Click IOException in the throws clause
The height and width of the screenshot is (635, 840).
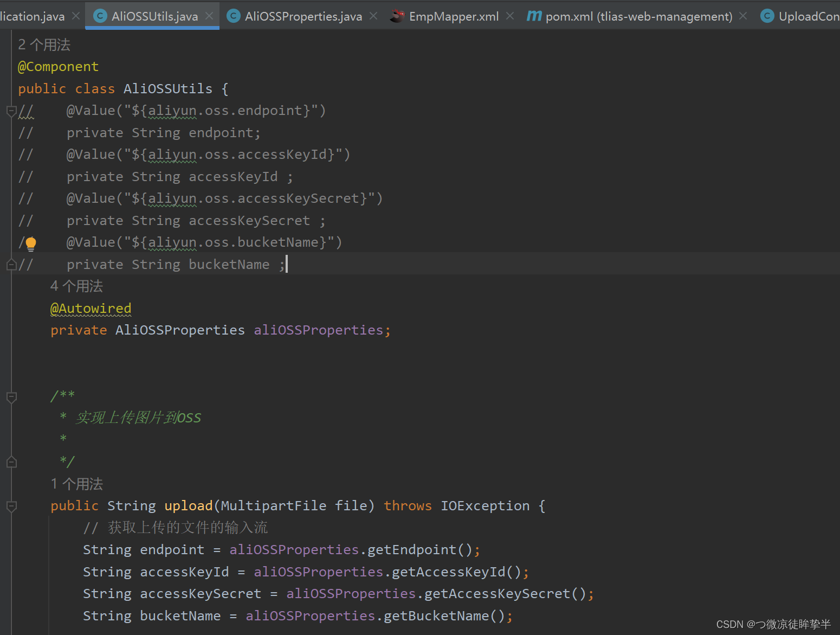(485, 506)
